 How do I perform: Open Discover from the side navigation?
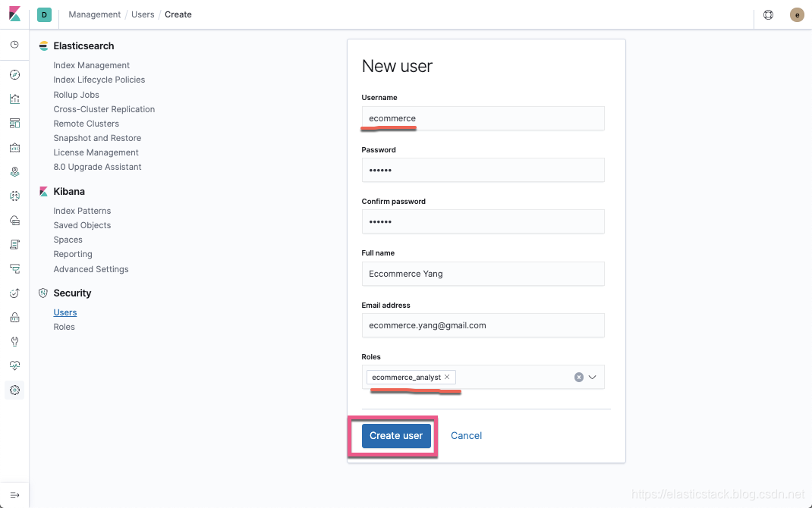click(x=14, y=74)
